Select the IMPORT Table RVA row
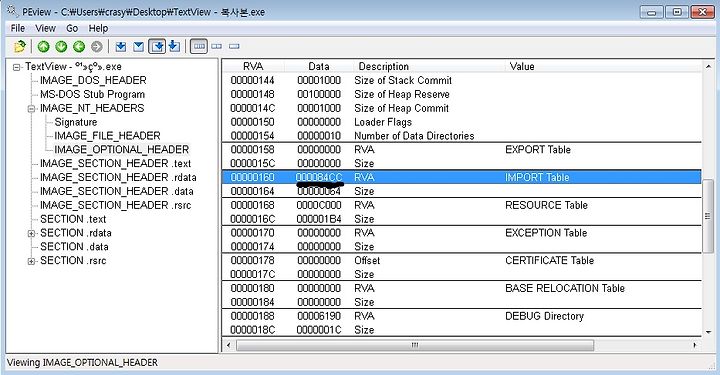The height and width of the screenshot is (375, 720). pos(461,177)
